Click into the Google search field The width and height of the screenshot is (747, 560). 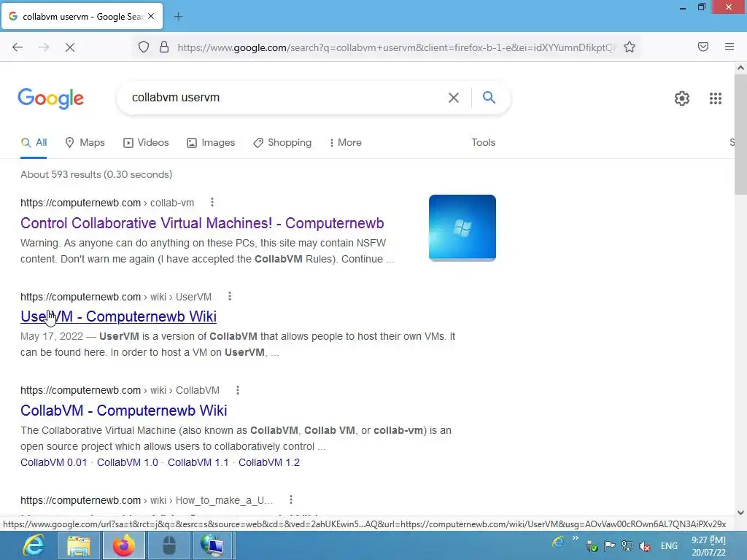click(x=286, y=98)
